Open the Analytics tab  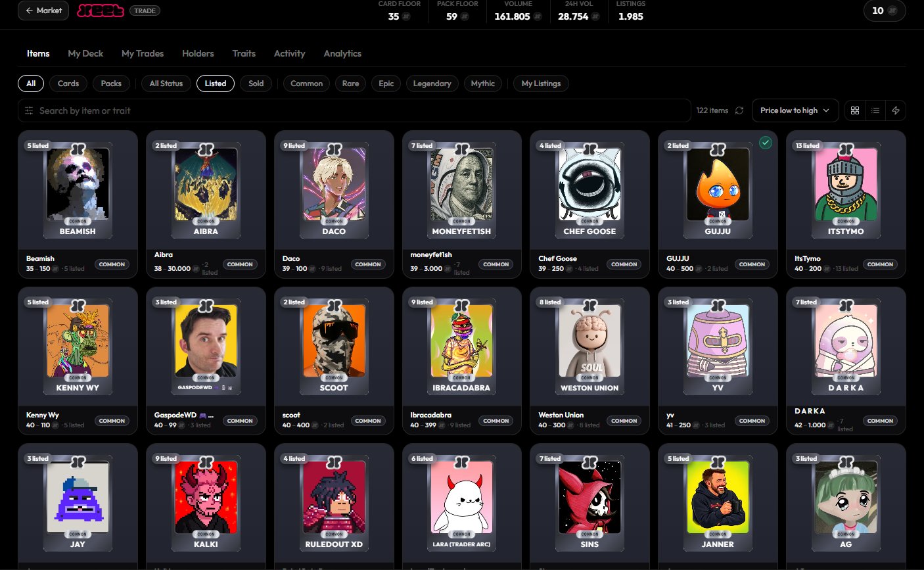[x=342, y=53]
